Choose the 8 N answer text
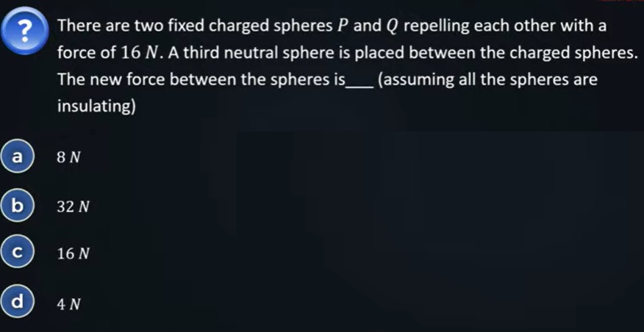This screenshot has height=332, width=644. coord(68,157)
